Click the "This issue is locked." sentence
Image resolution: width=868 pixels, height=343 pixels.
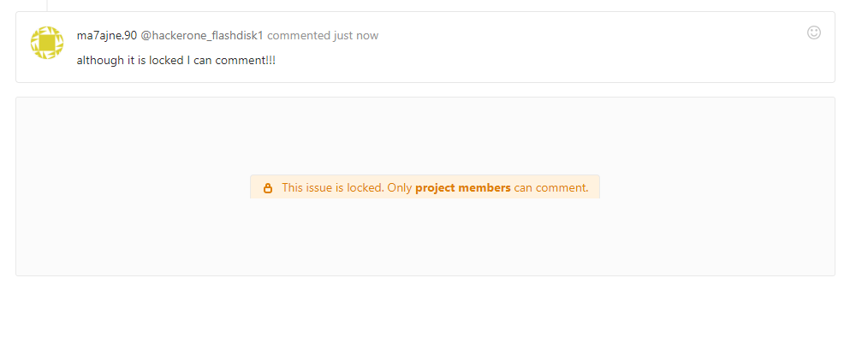tap(332, 187)
